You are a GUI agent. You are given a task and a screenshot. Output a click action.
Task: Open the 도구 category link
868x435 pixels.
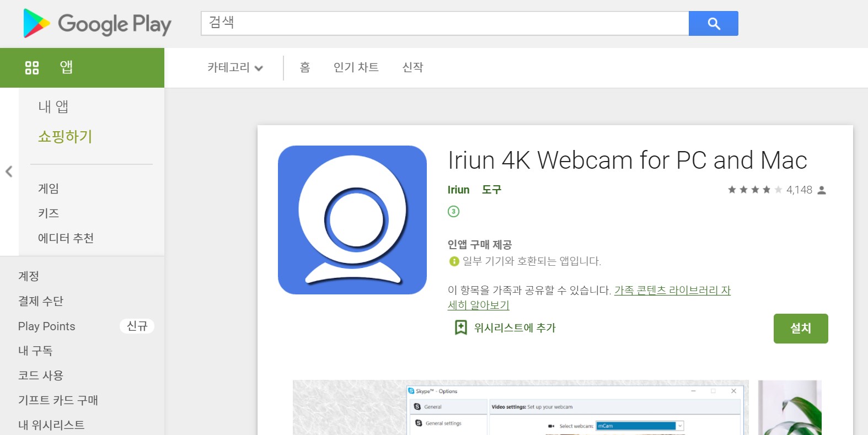click(x=491, y=190)
